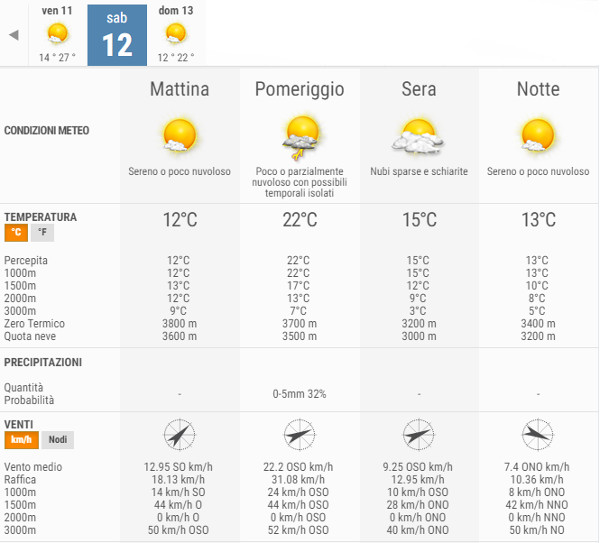
Task: Click dom 13 temperatures 12° 22°
Action: [176, 58]
